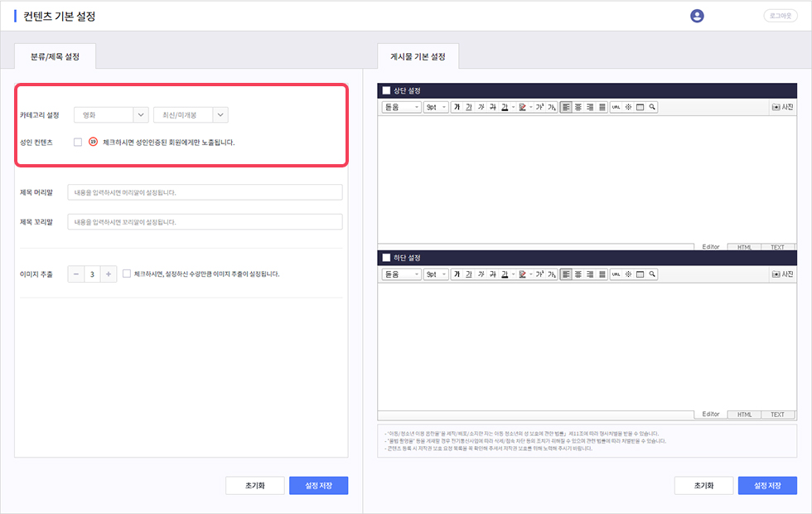
Task: Pick font color in 상단 설정 editor toolbar
Action: (x=505, y=107)
